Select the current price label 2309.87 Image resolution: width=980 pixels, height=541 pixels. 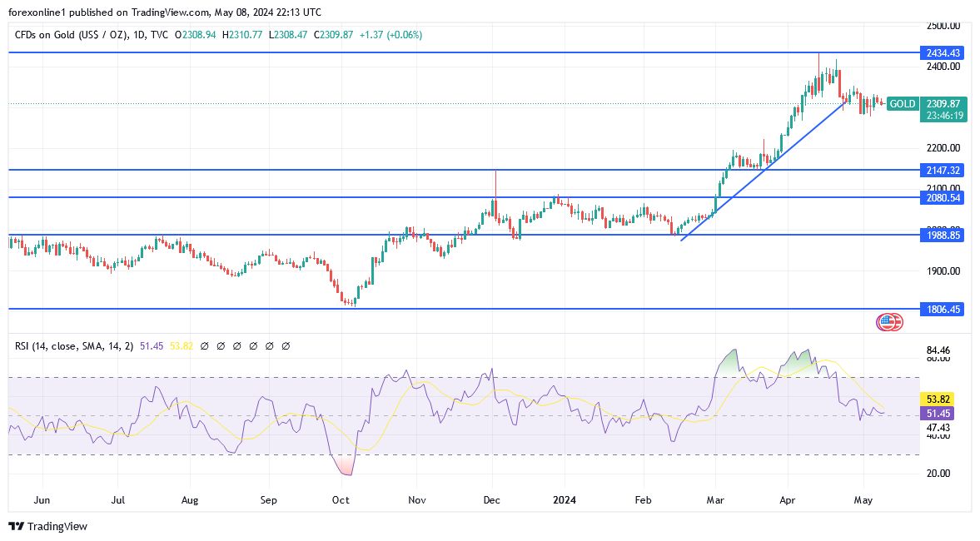(944, 104)
